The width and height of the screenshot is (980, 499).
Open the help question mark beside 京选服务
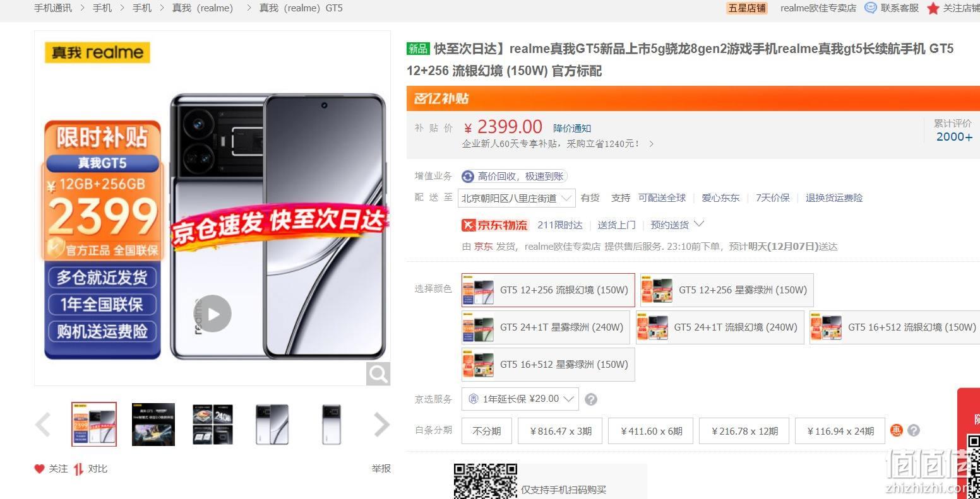(591, 399)
